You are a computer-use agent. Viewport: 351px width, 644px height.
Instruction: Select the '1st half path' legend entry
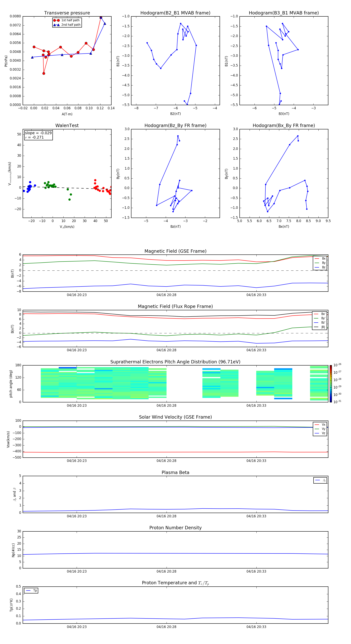(67, 20)
